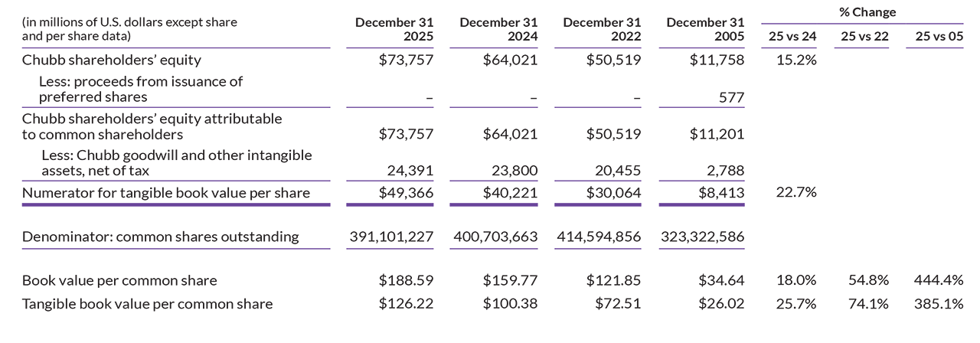This screenshot has height=343, width=980.
Task: Click the December 31 2022 column header
Action: 602,29
